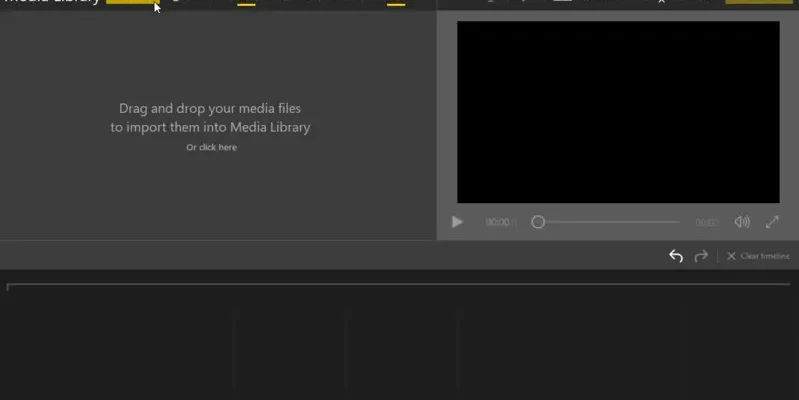The image size is (799, 400).
Task: Open fullscreen preview with the expand icon
Action: point(772,222)
